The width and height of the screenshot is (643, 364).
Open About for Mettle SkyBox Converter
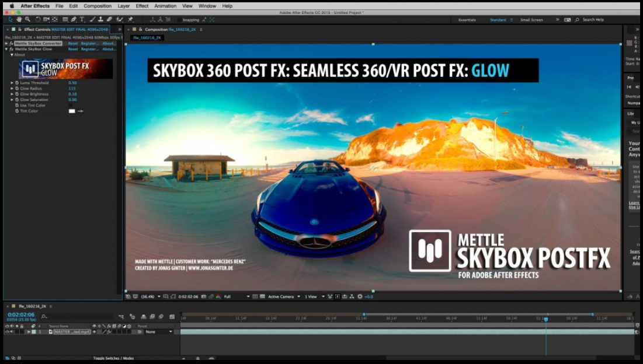pyautogui.click(x=109, y=43)
